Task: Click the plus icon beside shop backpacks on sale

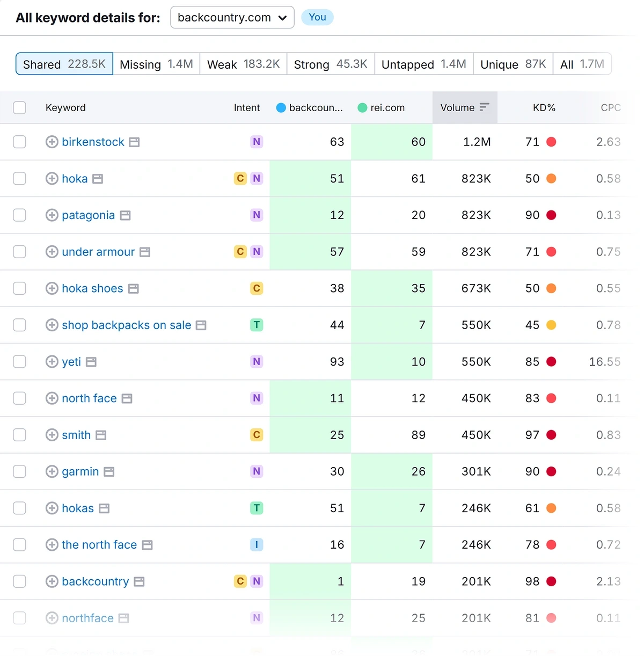Action: tap(52, 325)
